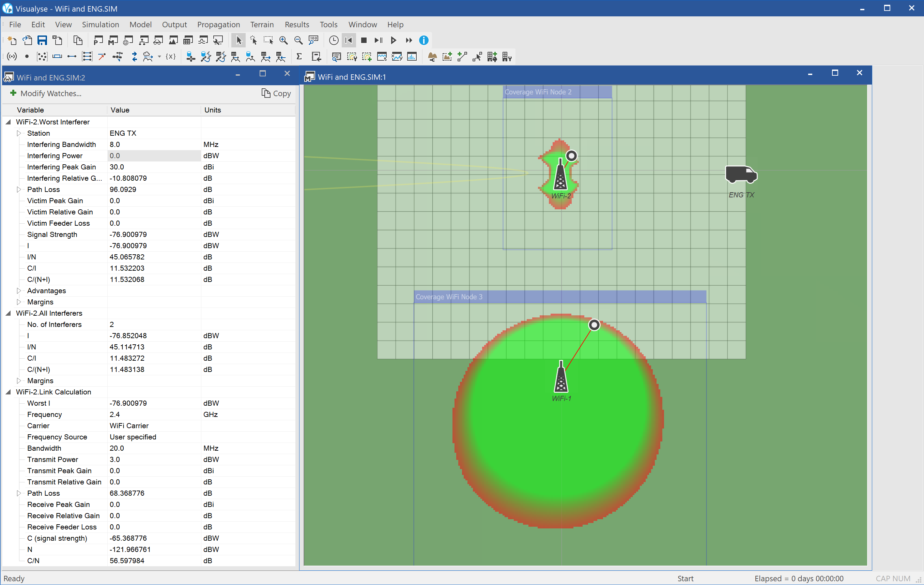Click the Signal Strength row
Screen dimensions: 924x585
pyautogui.click(x=149, y=235)
